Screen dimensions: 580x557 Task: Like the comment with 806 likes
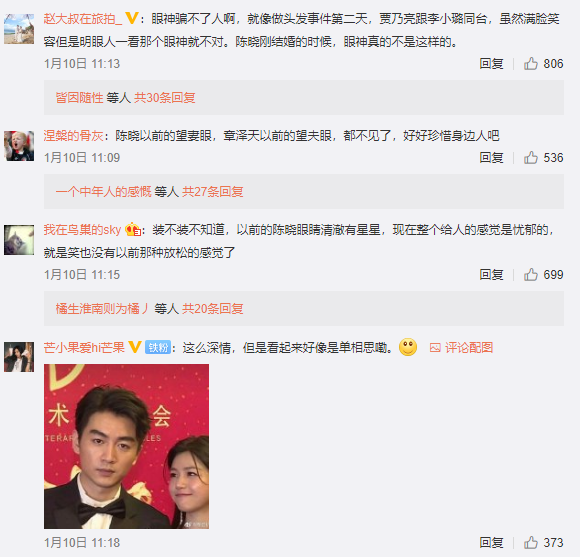[x=530, y=64]
